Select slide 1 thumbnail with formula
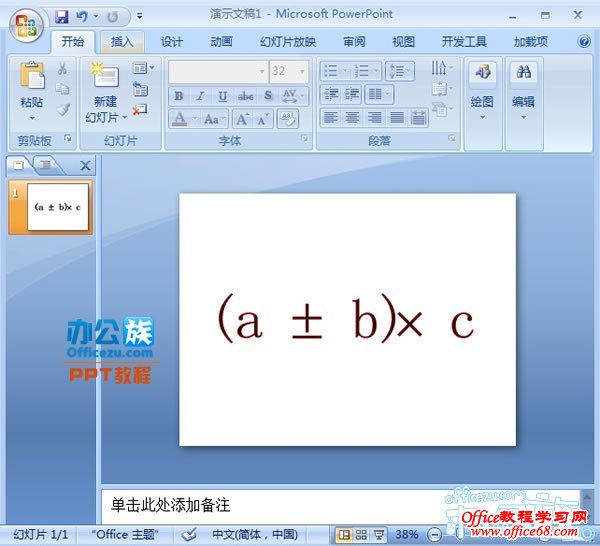 point(57,207)
